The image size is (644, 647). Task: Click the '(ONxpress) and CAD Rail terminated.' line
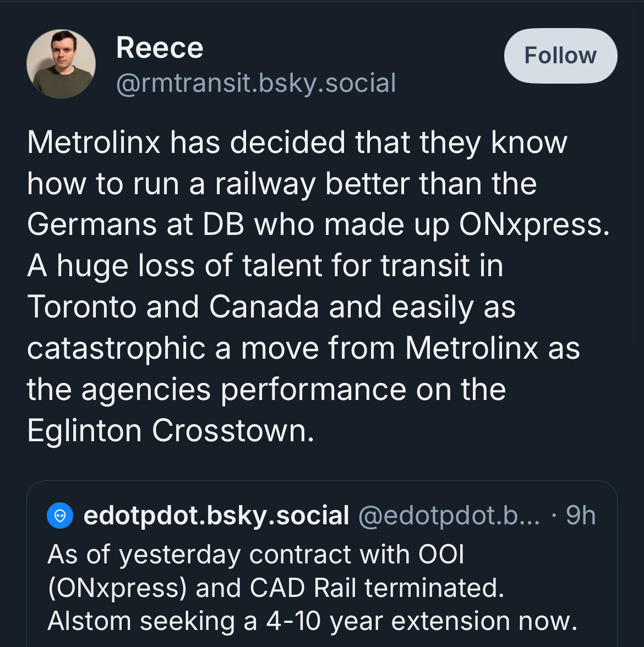click(x=276, y=588)
